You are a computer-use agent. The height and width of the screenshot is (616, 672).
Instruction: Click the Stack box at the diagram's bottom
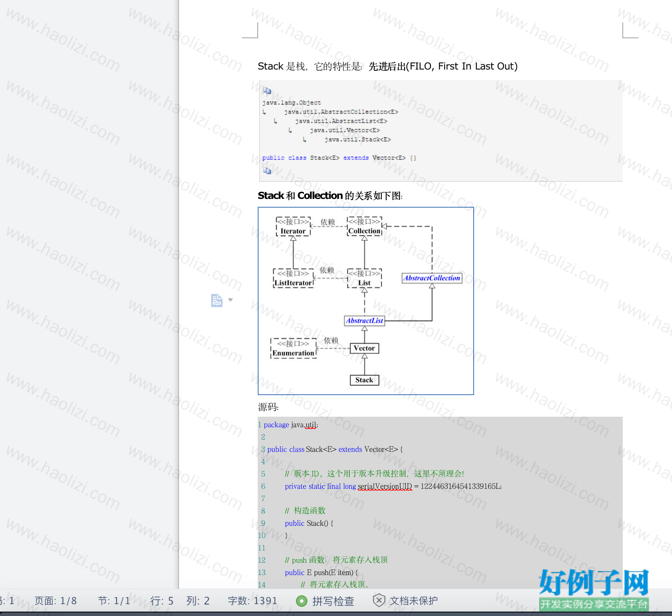(364, 380)
